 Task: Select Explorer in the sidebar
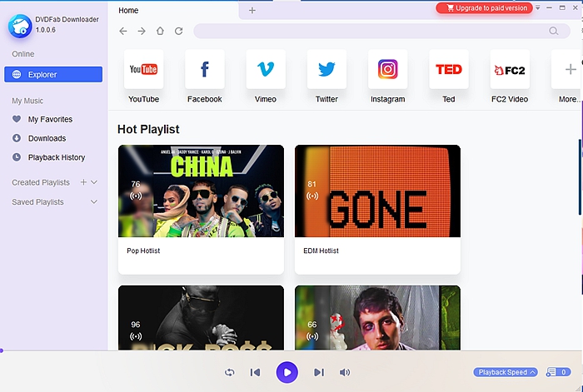(53, 74)
